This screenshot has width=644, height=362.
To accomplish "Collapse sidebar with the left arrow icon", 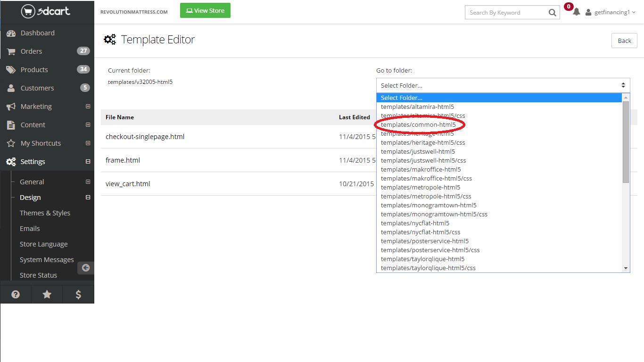I will click(86, 268).
